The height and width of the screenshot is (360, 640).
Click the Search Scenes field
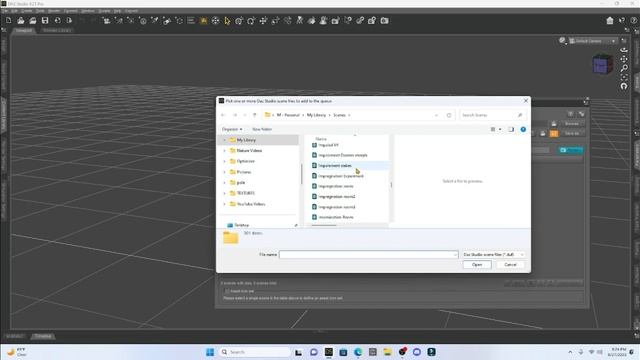pos(492,115)
